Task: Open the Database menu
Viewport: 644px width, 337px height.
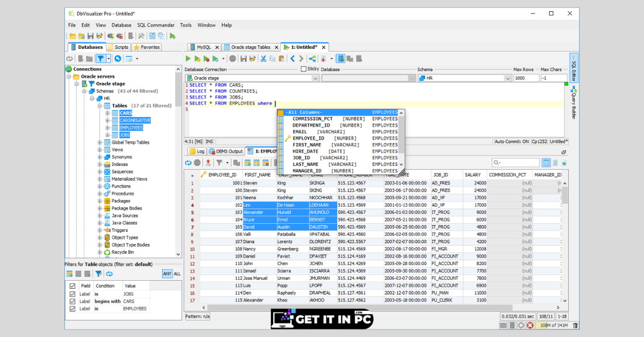Action: coord(121,25)
